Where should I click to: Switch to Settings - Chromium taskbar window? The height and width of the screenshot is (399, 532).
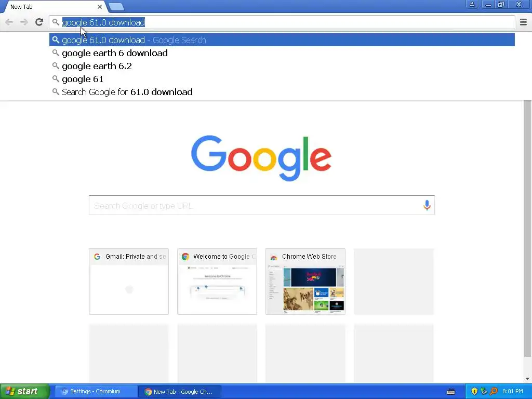click(96, 392)
